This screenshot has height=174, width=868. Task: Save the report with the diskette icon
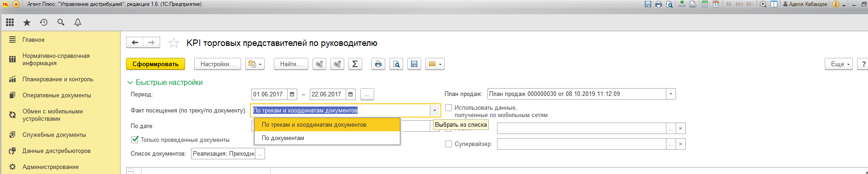point(414,64)
